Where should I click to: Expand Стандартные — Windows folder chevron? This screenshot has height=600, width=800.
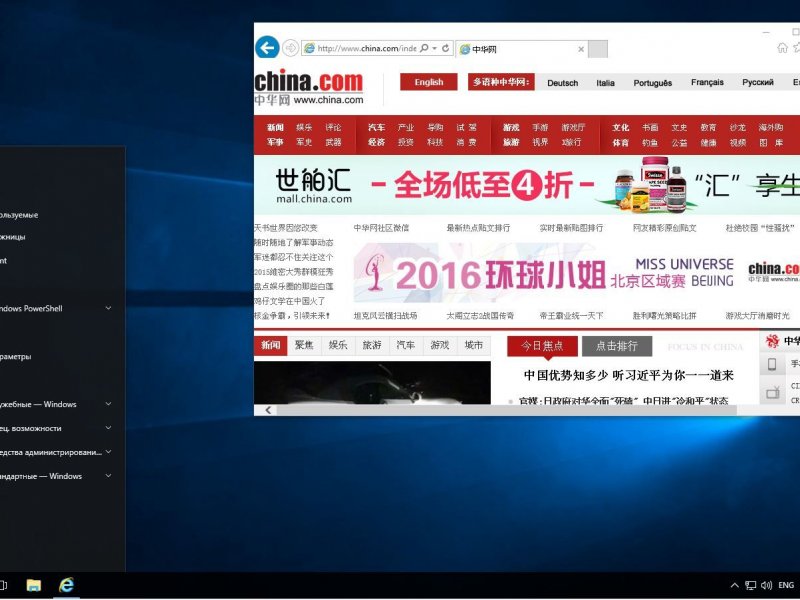(108, 476)
